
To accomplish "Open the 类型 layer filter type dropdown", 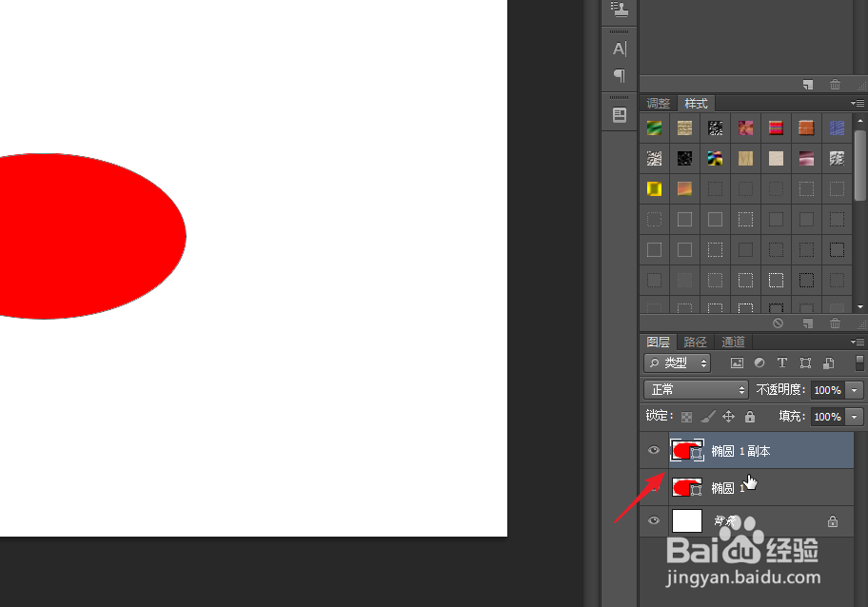I will click(x=677, y=363).
